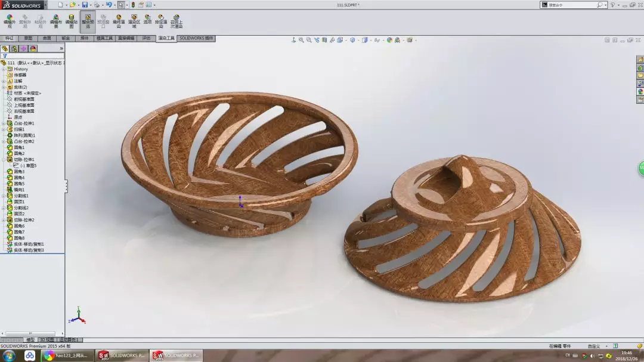The width and height of the screenshot is (644, 362).
Task: Expand manager panel tabs chevron
Action: [x=61, y=48]
